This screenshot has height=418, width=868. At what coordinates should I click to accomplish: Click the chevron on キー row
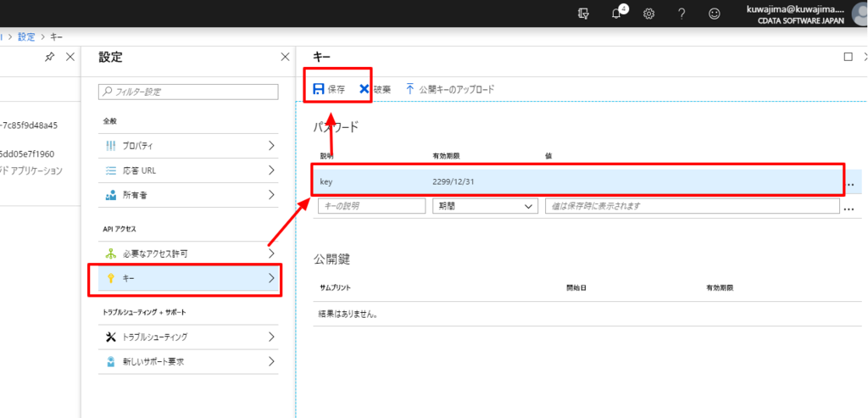(x=271, y=278)
